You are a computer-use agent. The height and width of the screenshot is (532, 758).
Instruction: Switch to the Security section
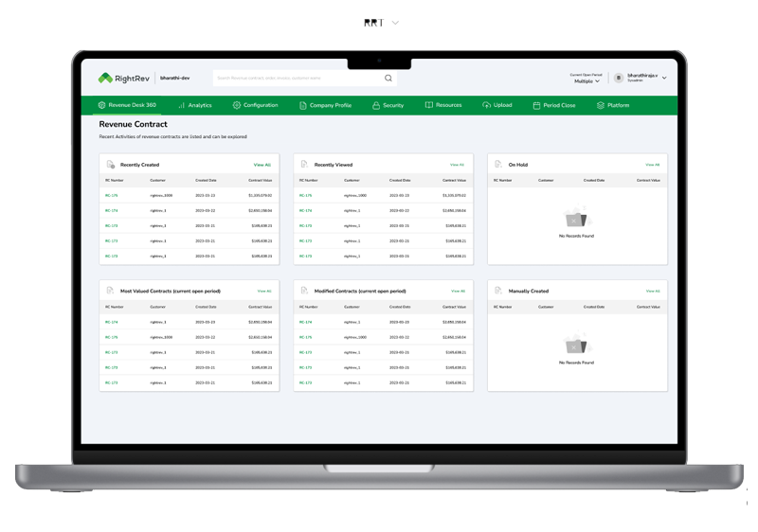pos(388,105)
